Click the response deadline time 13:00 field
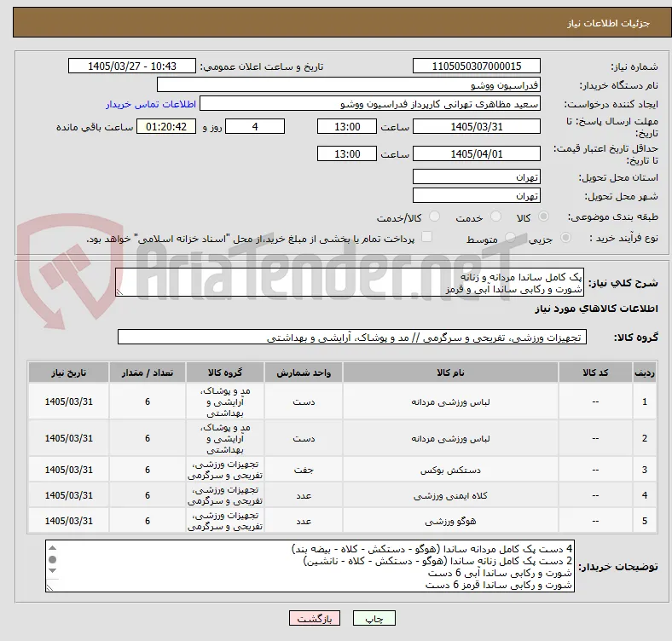672x641 pixels. [x=347, y=126]
